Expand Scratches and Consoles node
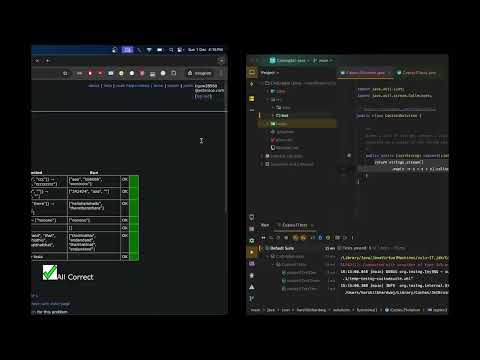The height and width of the screenshot is (360, 480). [x=262, y=164]
